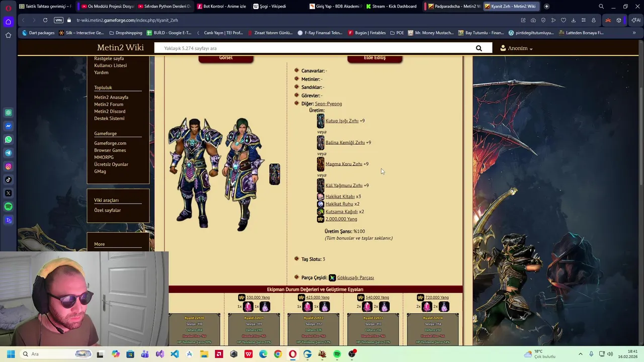
Task: Open Hakikat Ruhu link
Action: tap(339, 204)
